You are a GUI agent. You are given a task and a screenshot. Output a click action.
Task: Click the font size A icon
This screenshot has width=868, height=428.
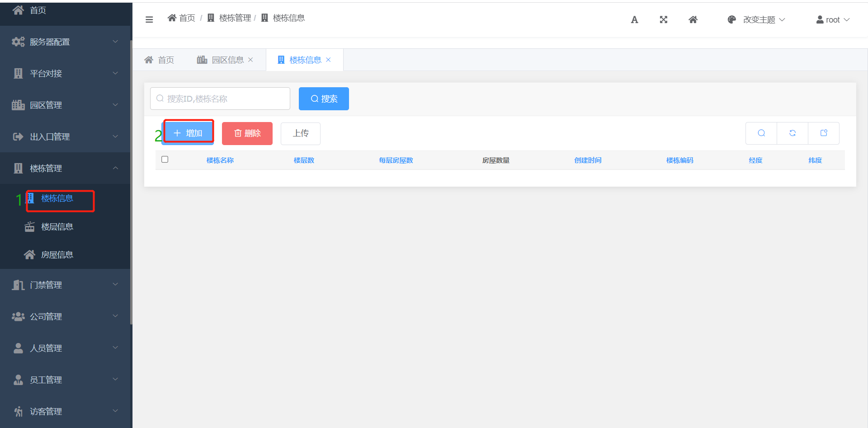click(x=634, y=20)
